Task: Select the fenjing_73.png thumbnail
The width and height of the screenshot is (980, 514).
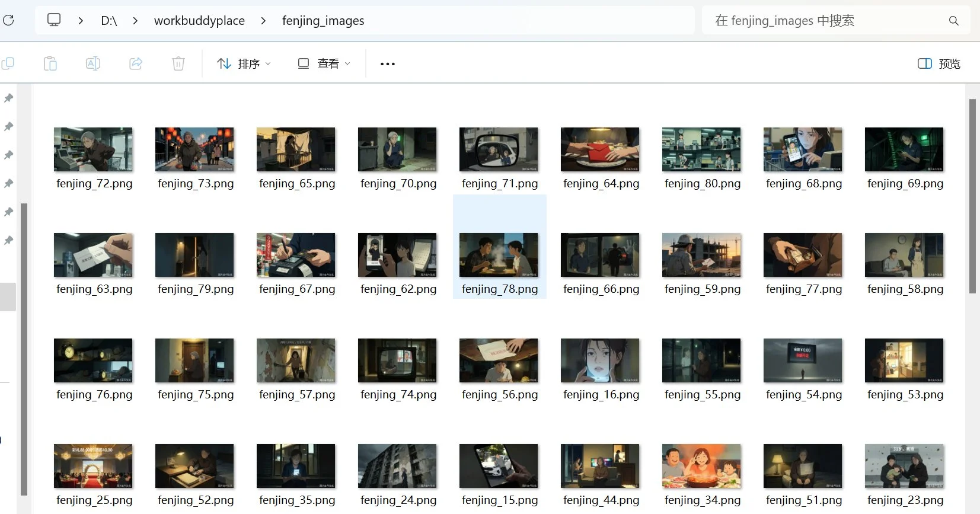Action: click(x=195, y=149)
